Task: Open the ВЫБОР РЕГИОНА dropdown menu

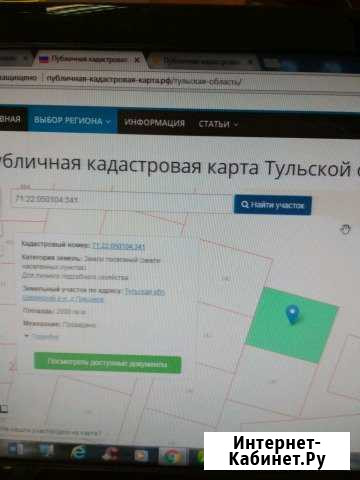Action: [x=72, y=120]
